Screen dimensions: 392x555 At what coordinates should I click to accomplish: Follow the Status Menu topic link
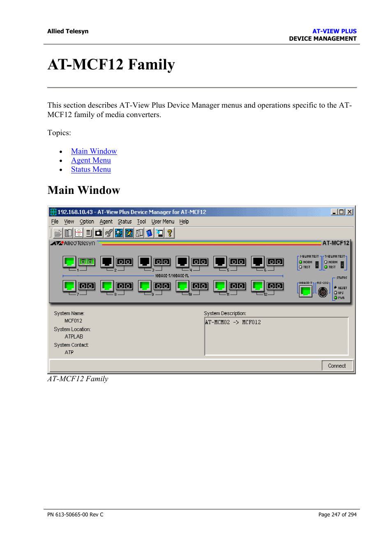click(x=91, y=169)
